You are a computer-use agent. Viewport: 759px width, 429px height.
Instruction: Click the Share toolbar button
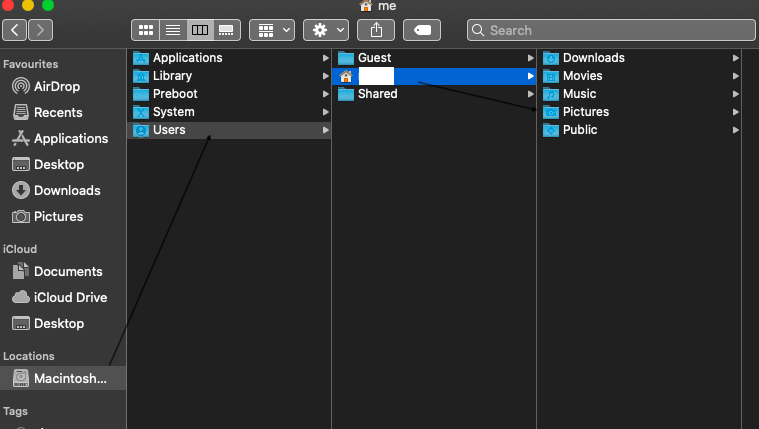376,30
